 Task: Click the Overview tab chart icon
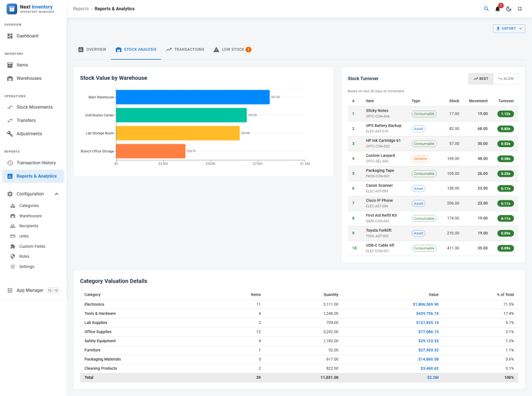point(81,50)
